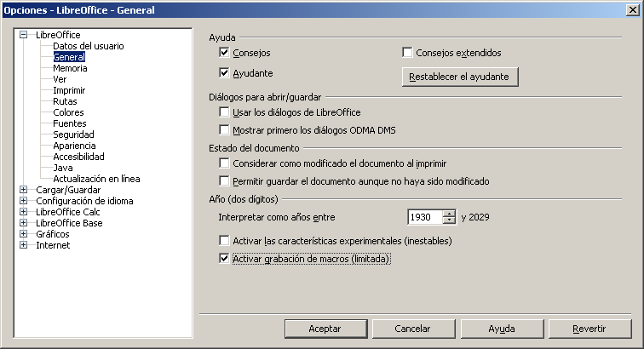Collapse the LibreOffice tree node
This screenshot has width=644, height=349.
[23, 35]
